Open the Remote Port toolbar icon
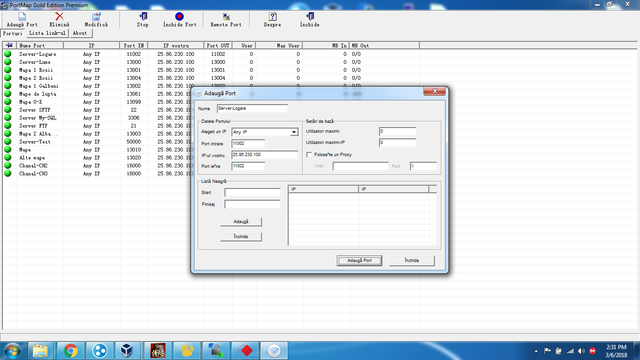 click(x=226, y=17)
